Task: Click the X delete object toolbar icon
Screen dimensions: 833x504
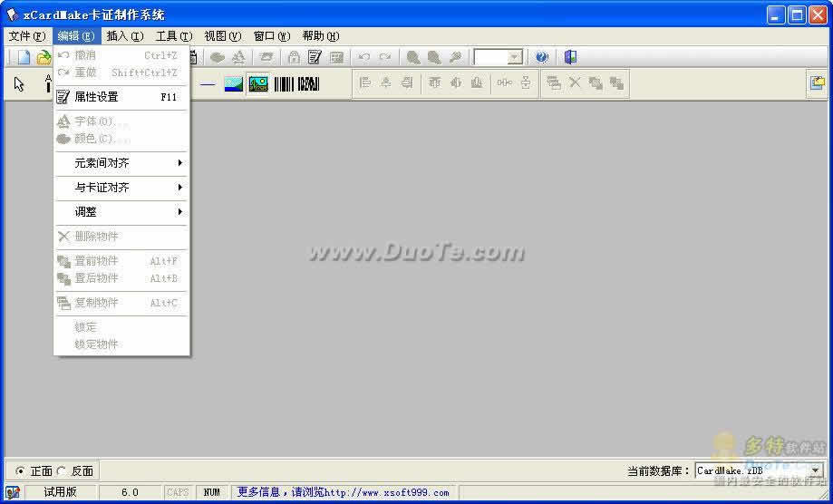Action: [x=575, y=82]
